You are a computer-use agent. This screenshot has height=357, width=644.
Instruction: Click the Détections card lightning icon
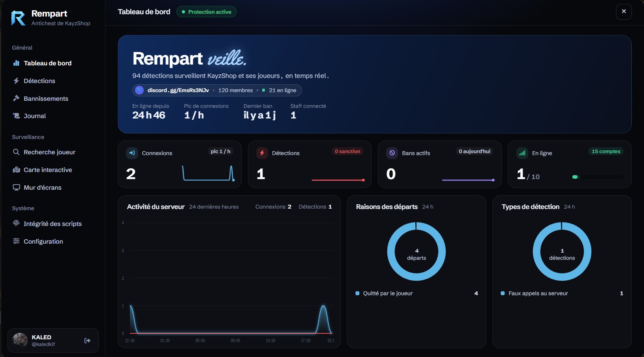pos(262,153)
